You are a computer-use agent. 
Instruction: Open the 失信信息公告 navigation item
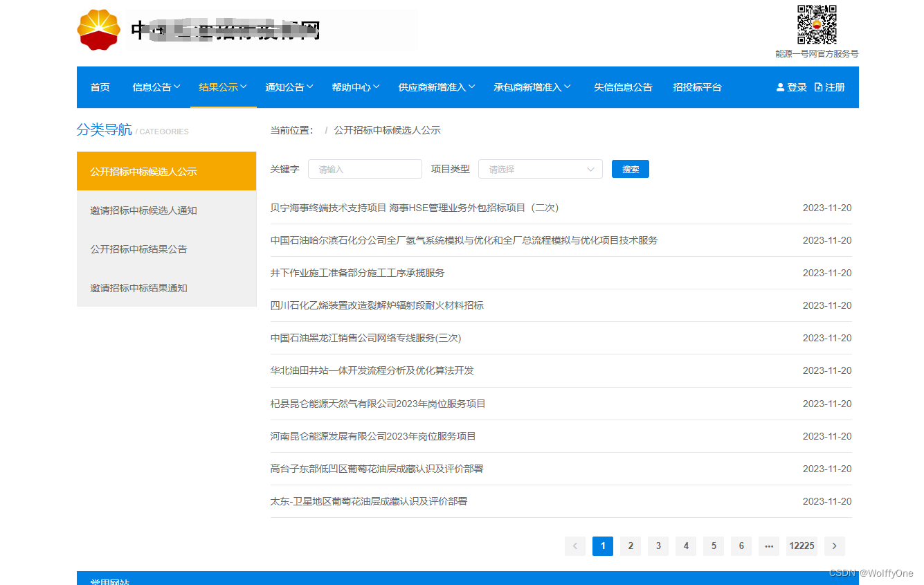623,87
